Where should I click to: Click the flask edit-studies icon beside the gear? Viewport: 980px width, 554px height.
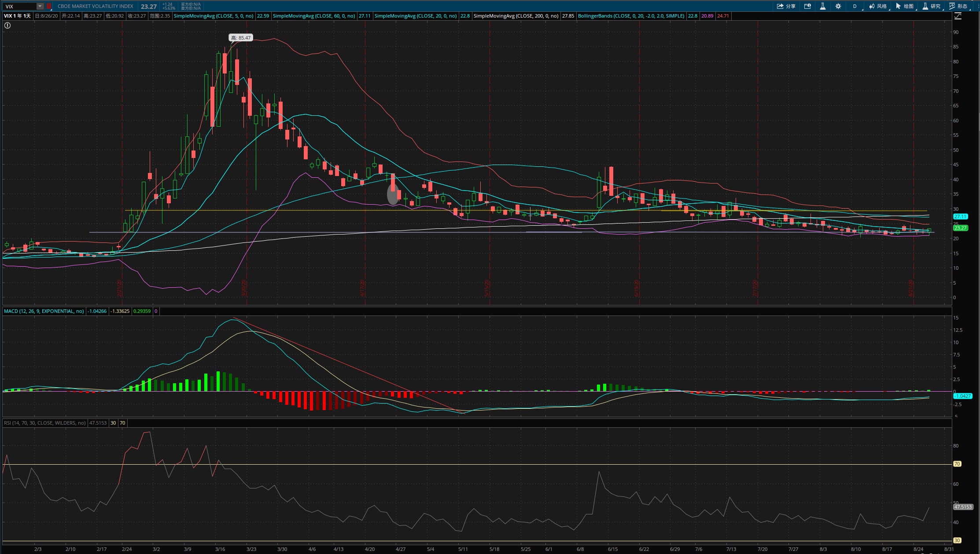[x=822, y=6]
